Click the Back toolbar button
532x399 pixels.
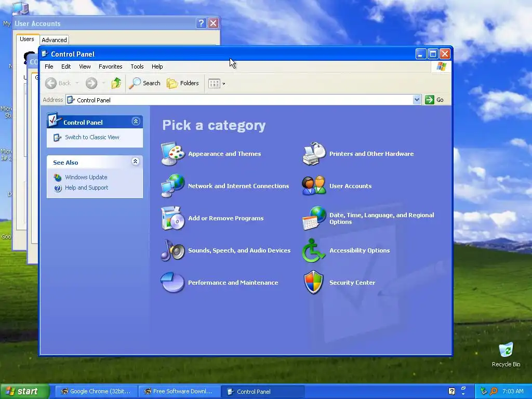(x=58, y=83)
